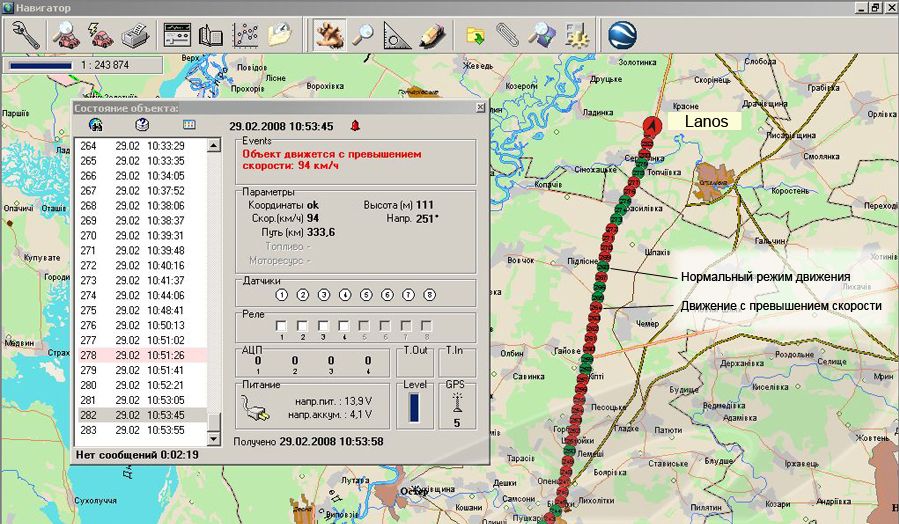Viewport: 899px width, 524px height.
Task: Select the triangle ruler measure tool
Action: coord(397,35)
